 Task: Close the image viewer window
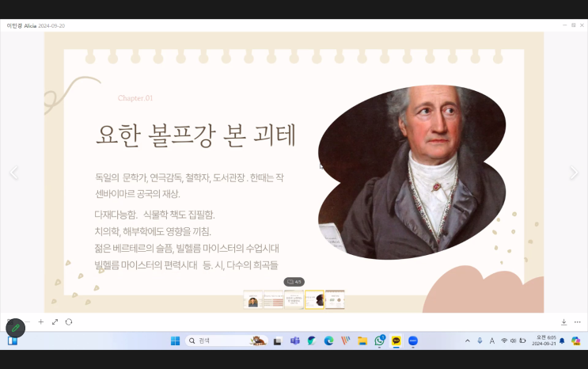pos(582,25)
